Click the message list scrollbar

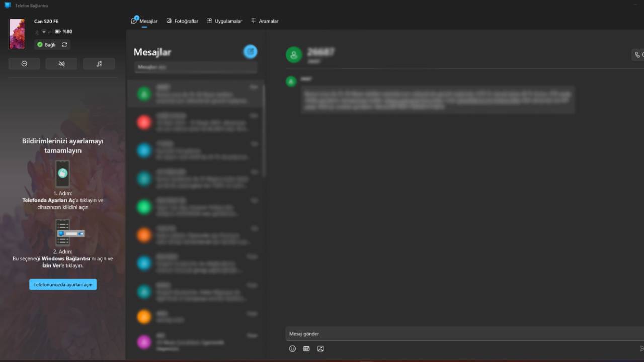point(263,131)
